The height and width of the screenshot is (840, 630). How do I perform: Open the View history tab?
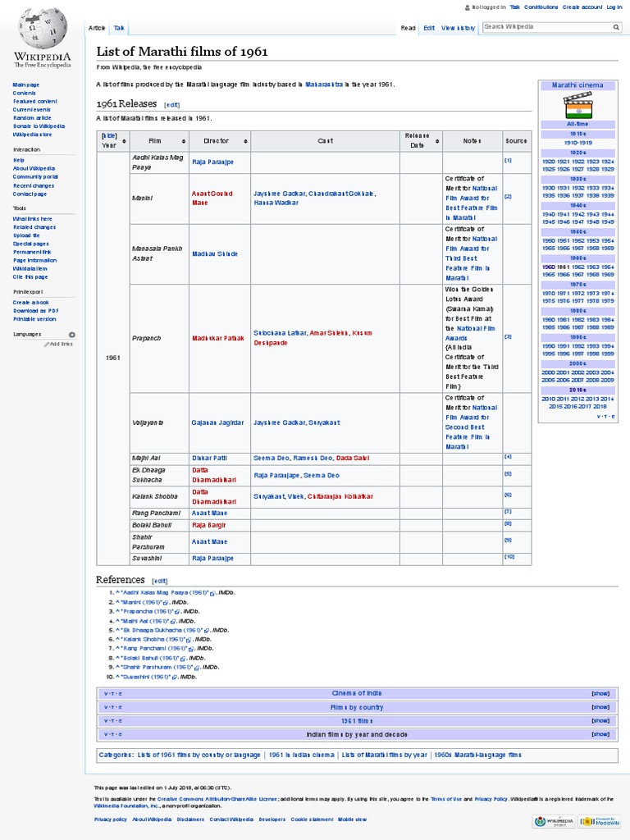click(458, 28)
